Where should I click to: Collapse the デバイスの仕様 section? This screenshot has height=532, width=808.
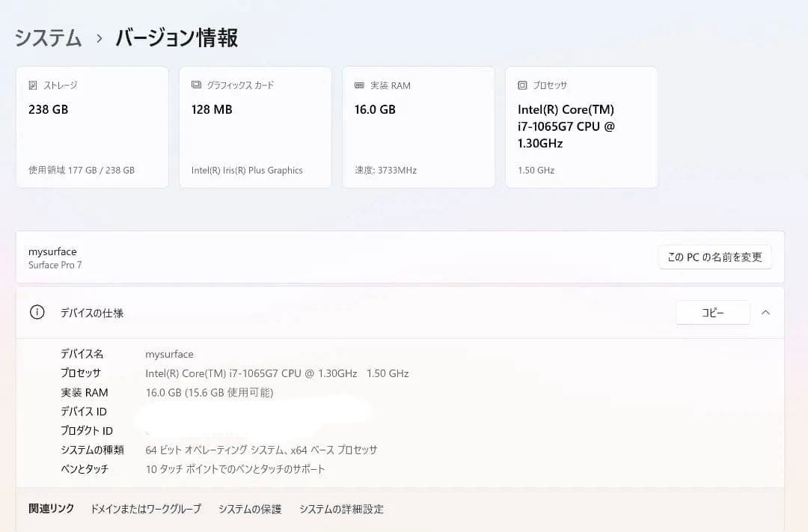[766, 312]
